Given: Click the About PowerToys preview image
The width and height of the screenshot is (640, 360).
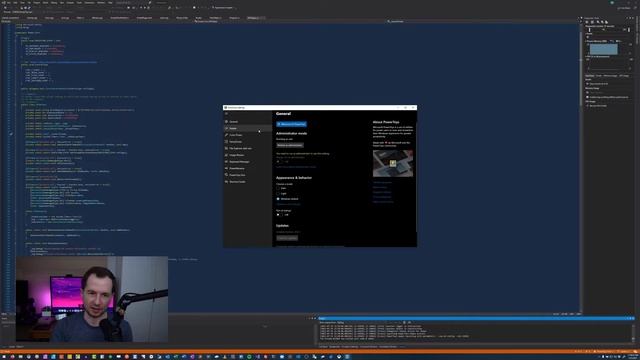Looking at the screenshot, I should tap(393, 163).
